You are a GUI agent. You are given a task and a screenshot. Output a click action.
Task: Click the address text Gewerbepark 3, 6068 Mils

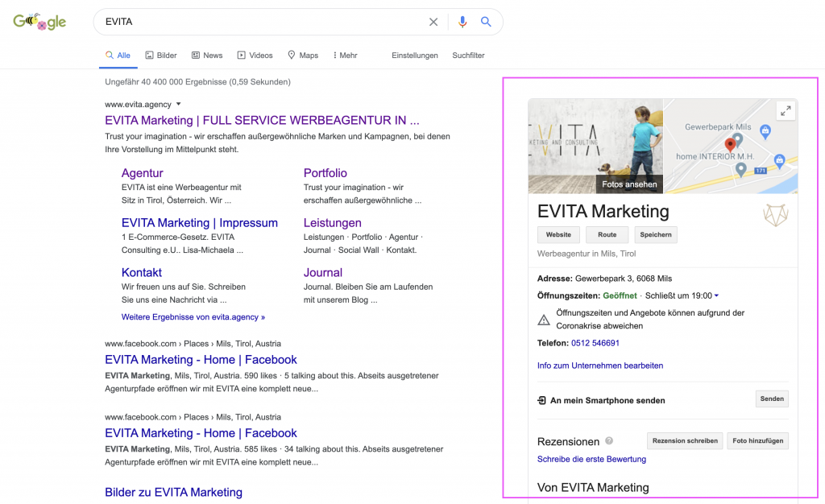pyautogui.click(x=624, y=279)
